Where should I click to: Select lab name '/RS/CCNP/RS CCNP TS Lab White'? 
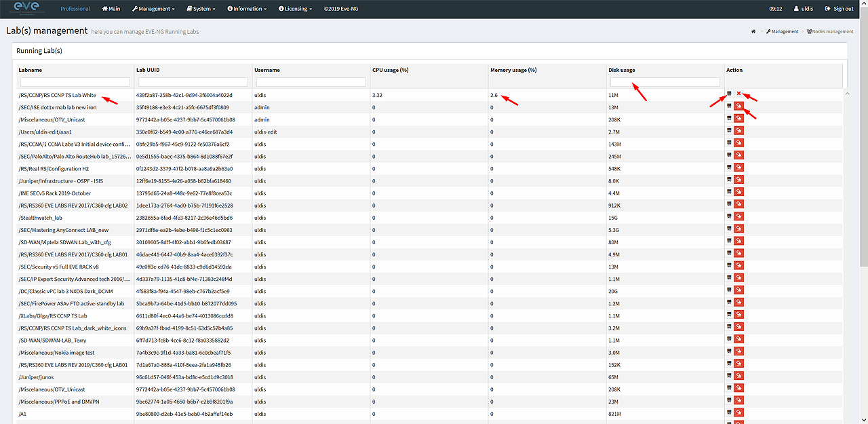[57, 95]
